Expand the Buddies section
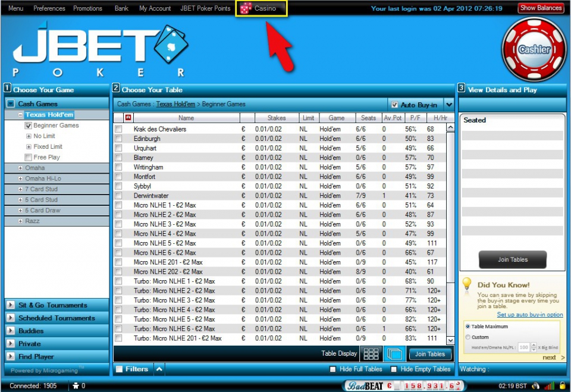Screen dimensions: 571x392 11,331
